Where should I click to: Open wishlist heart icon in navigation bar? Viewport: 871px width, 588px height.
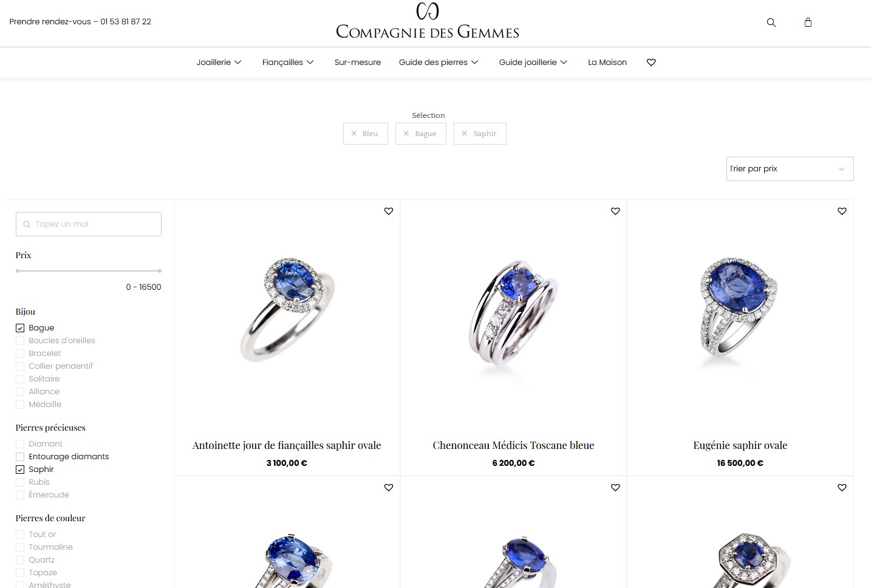[x=651, y=62]
